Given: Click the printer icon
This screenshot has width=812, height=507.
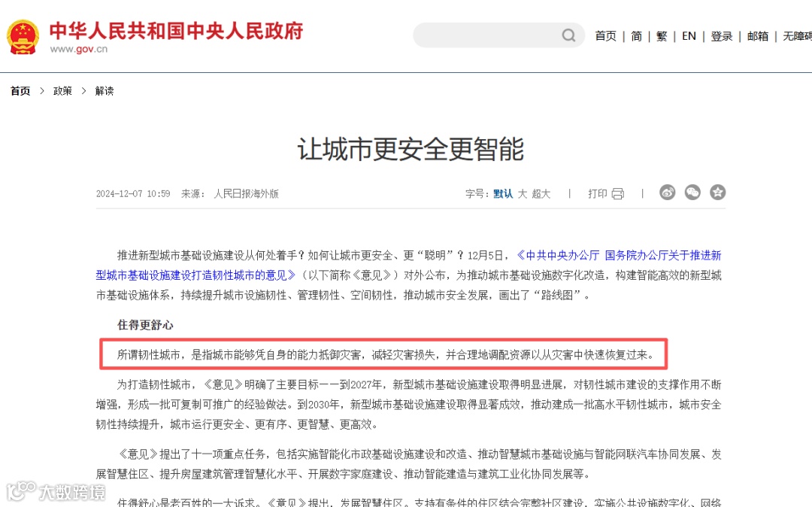Looking at the screenshot, I should (x=618, y=193).
